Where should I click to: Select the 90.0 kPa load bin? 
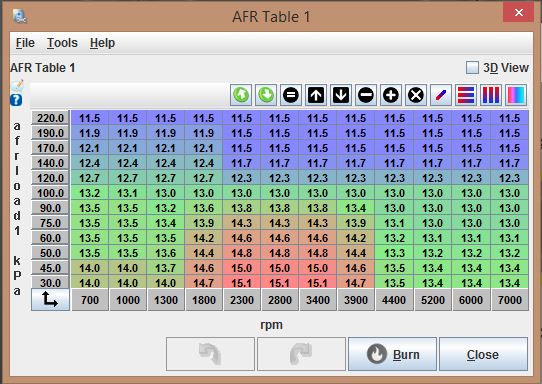click(50, 208)
